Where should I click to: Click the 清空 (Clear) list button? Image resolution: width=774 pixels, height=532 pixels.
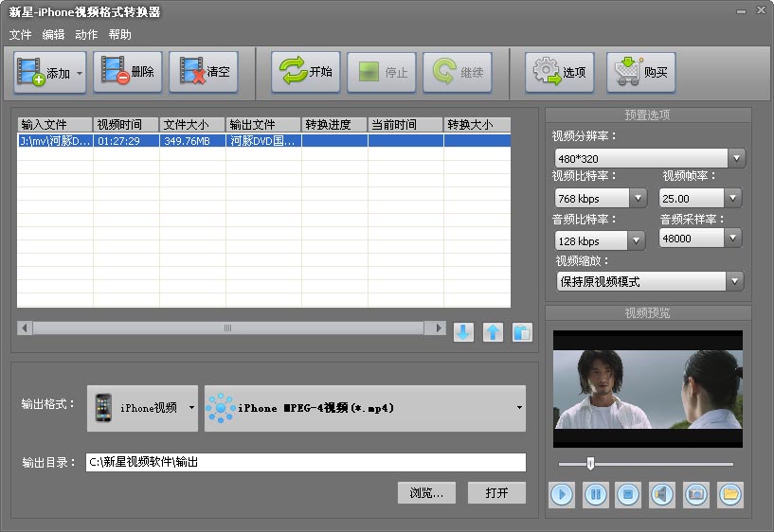[203, 72]
